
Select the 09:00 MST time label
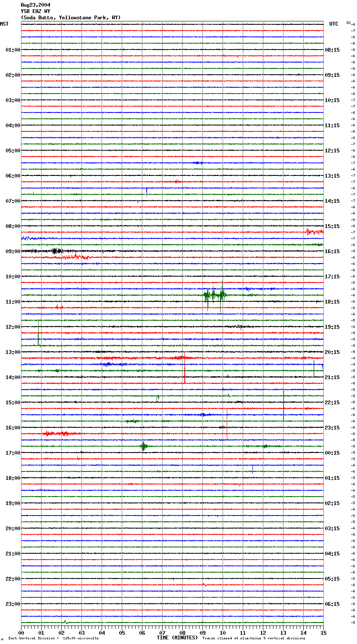13,251
